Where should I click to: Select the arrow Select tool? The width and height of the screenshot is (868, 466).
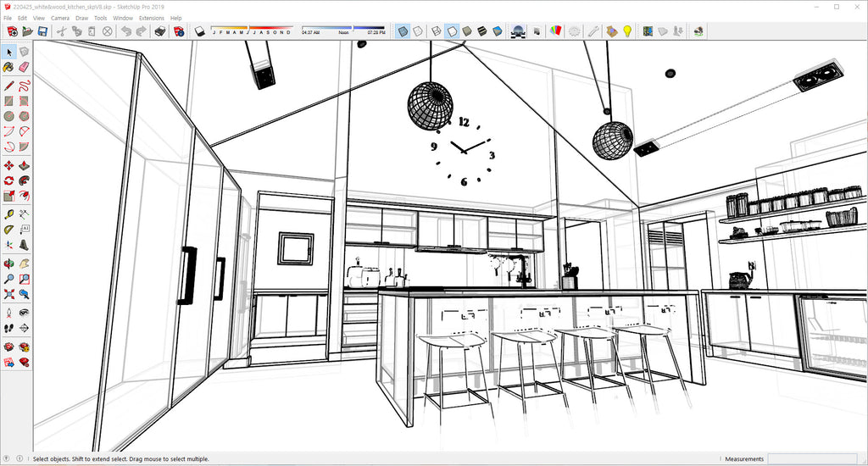pyautogui.click(x=8, y=52)
